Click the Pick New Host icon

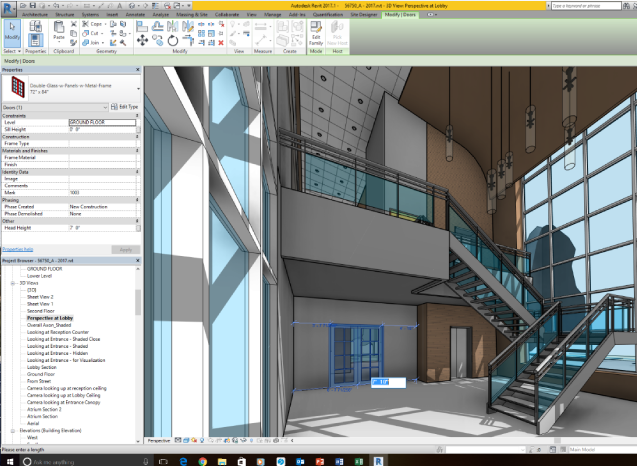click(x=337, y=33)
